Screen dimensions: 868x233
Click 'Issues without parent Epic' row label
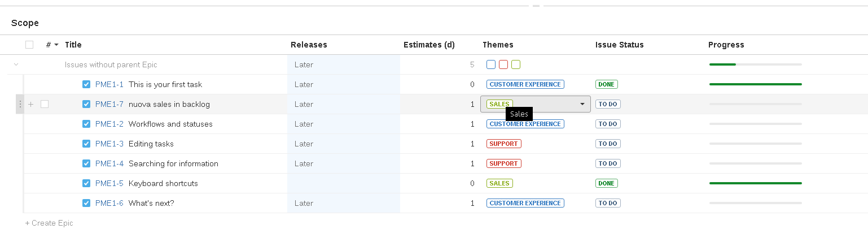click(111, 64)
